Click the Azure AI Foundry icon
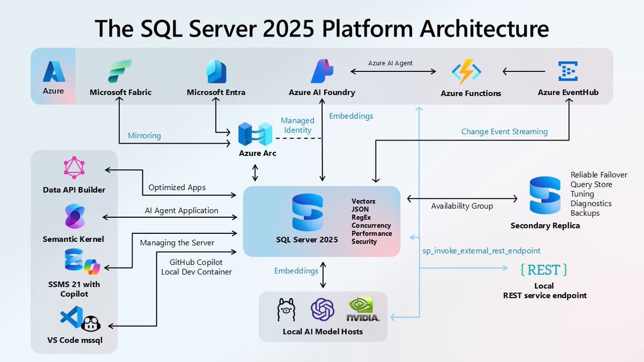The image size is (644, 362). [x=321, y=70]
